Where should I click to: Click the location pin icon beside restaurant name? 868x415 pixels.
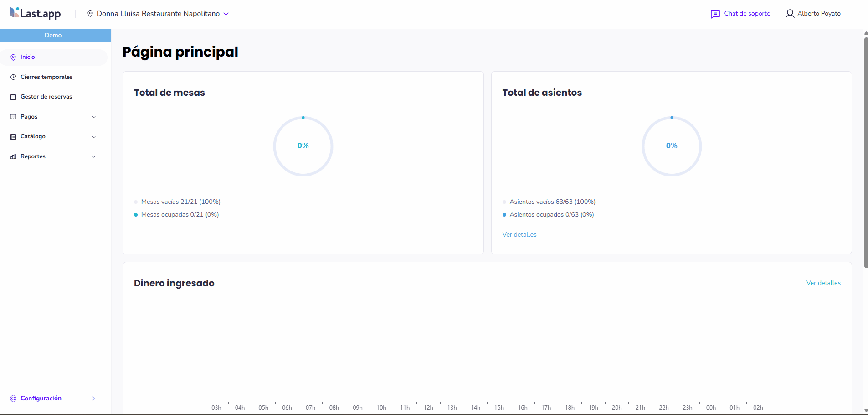click(90, 14)
